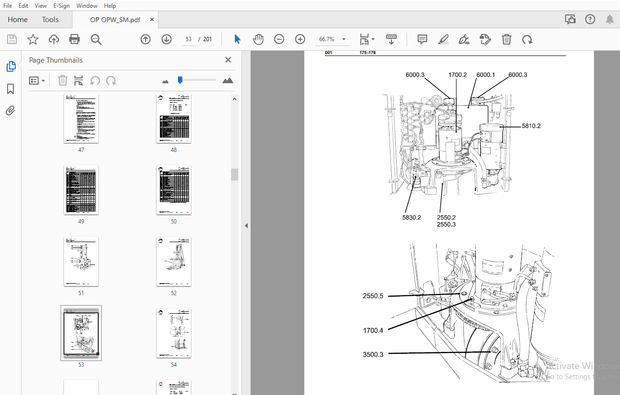The height and width of the screenshot is (395, 620).
Task: Choose the Hand pan tool
Action: (258, 39)
